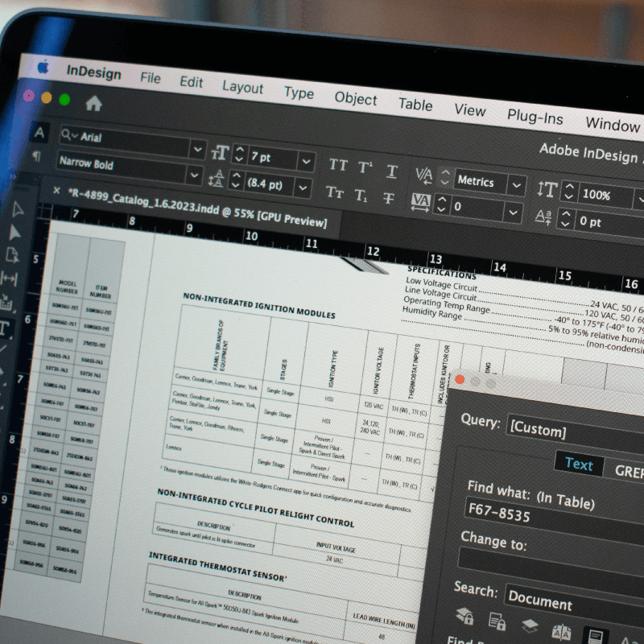The image size is (644, 644).
Task: Open the 7 pt font size dropdown
Action: 306,162
